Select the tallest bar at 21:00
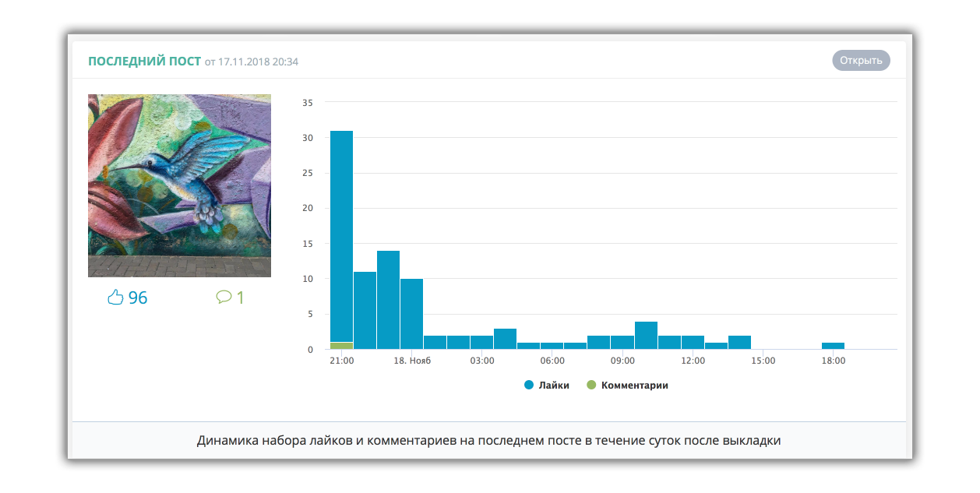Viewport: 980px width, 493px height. (x=341, y=237)
